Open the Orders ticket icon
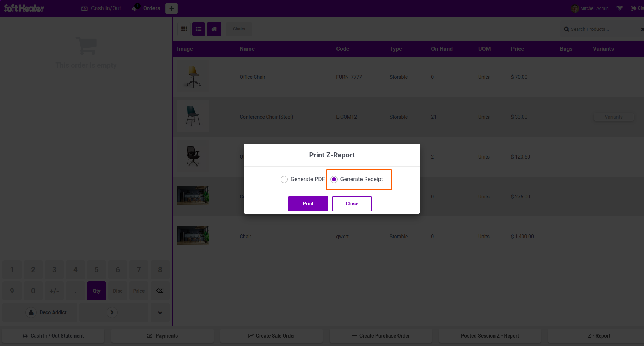Viewport: 644px width, 346px height. click(x=135, y=8)
